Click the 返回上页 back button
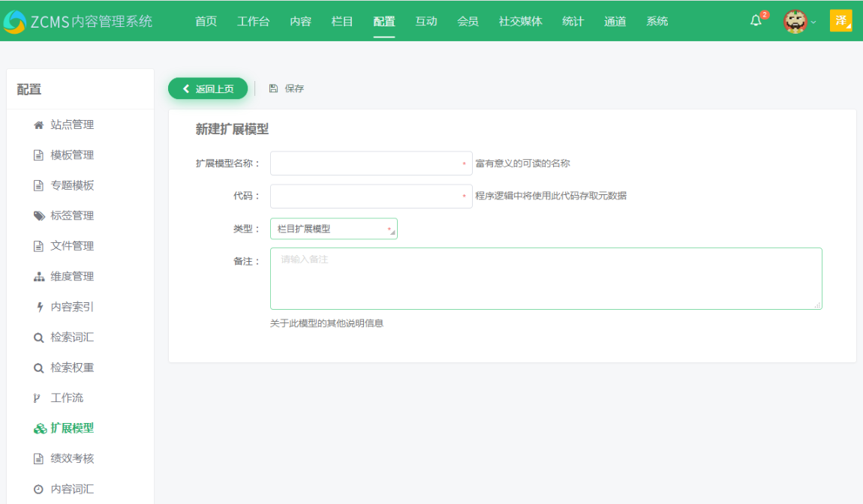 (x=207, y=88)
